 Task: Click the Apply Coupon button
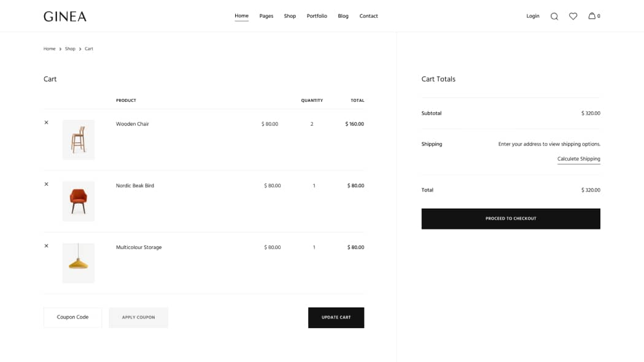coord(138,318)
